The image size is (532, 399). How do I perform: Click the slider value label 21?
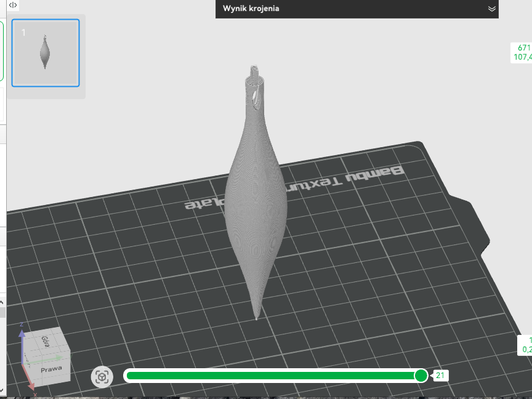(x=440, y=376)
